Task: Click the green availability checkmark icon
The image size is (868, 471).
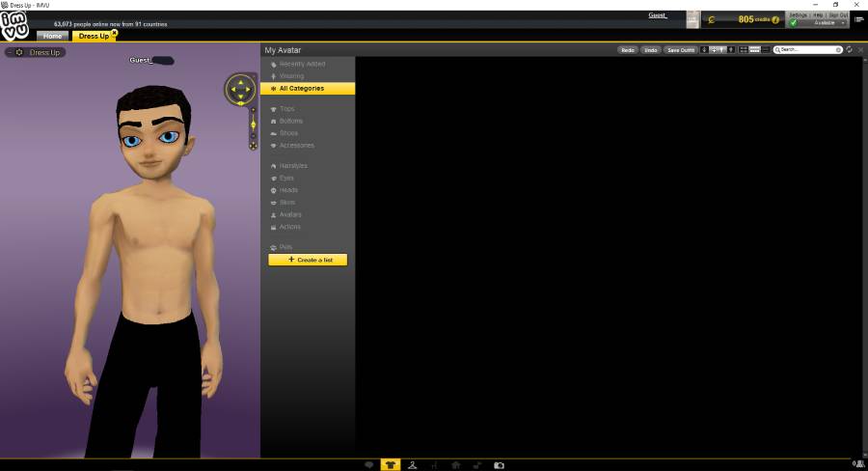Action: click(x=794, y=23)
